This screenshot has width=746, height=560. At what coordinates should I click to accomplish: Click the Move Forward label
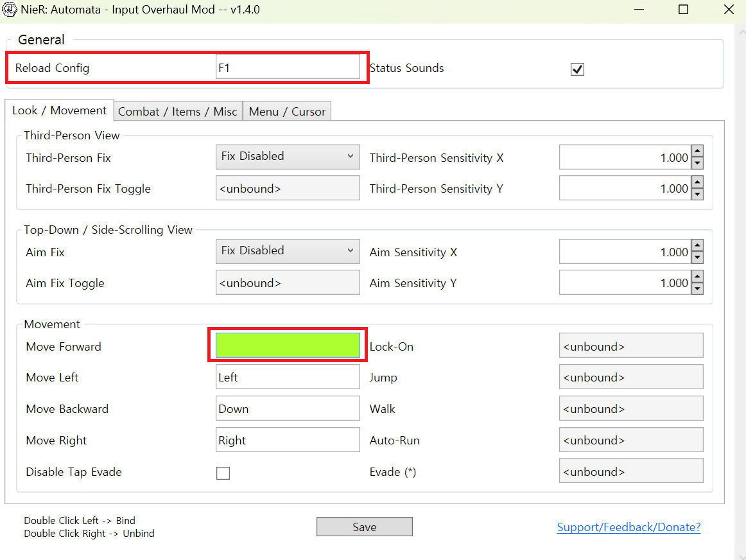(64, 346)
